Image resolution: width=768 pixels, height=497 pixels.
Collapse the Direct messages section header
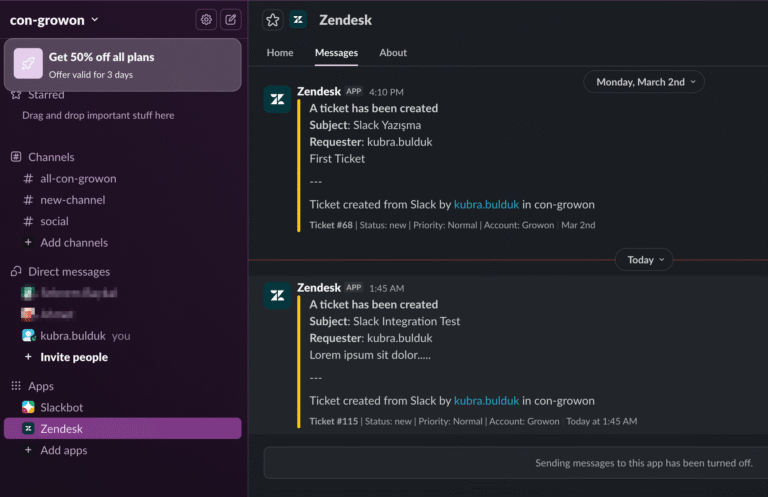pyautogui.click(x=69, y=271)
